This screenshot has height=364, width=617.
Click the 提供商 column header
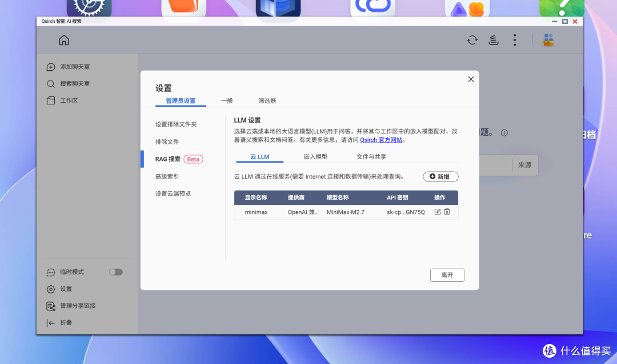[x=296, y=198]
